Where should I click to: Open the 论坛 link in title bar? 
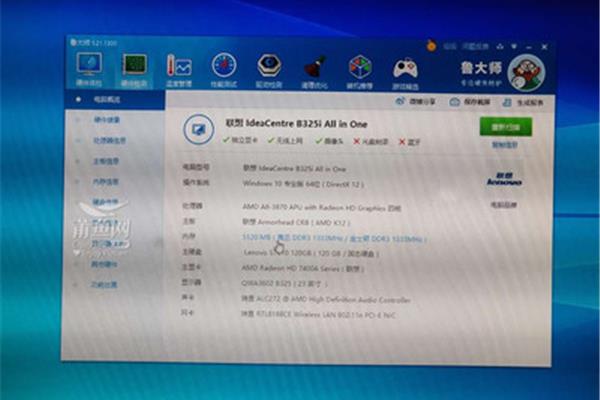(450, 46)
